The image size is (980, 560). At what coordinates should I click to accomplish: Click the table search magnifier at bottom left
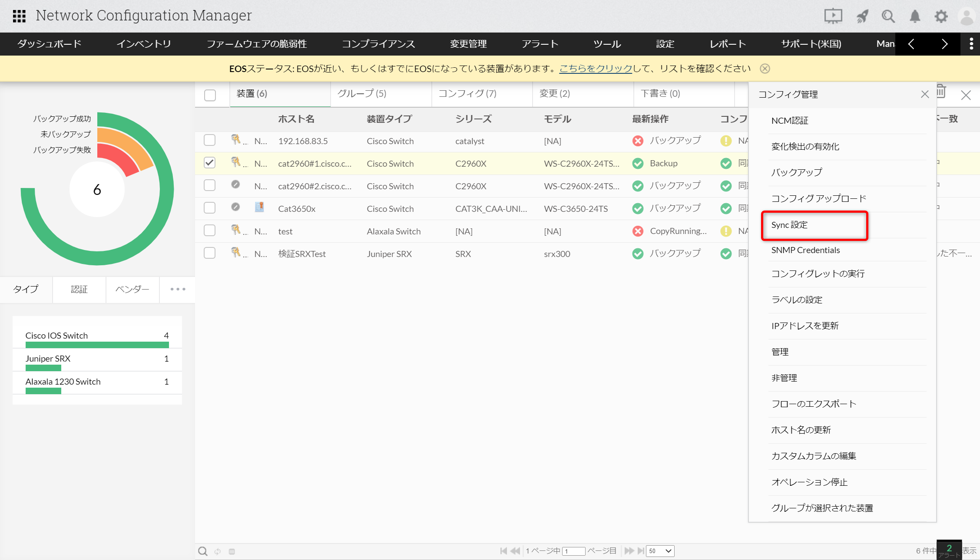click(202, 551)
